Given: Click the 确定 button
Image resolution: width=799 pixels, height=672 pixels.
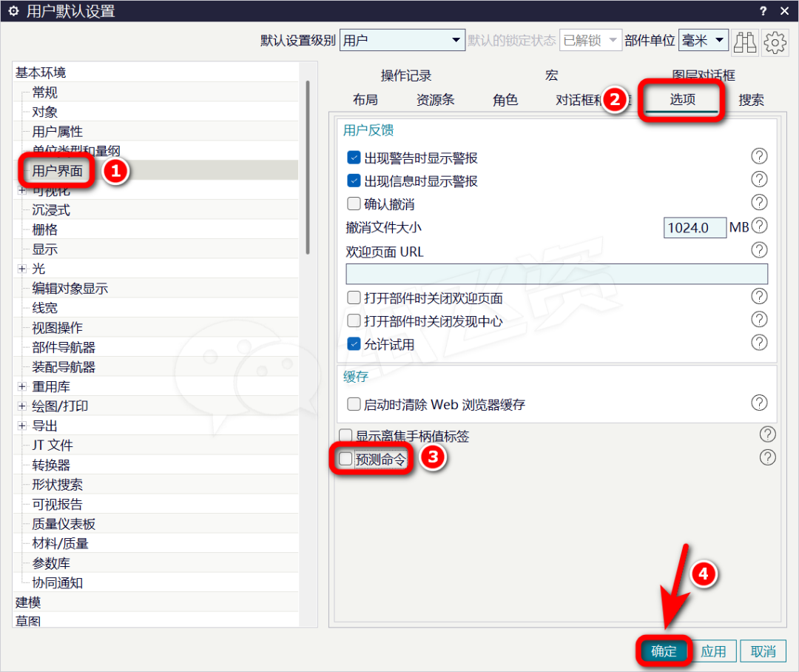Looking at the screenshot, I should (662, 651).
